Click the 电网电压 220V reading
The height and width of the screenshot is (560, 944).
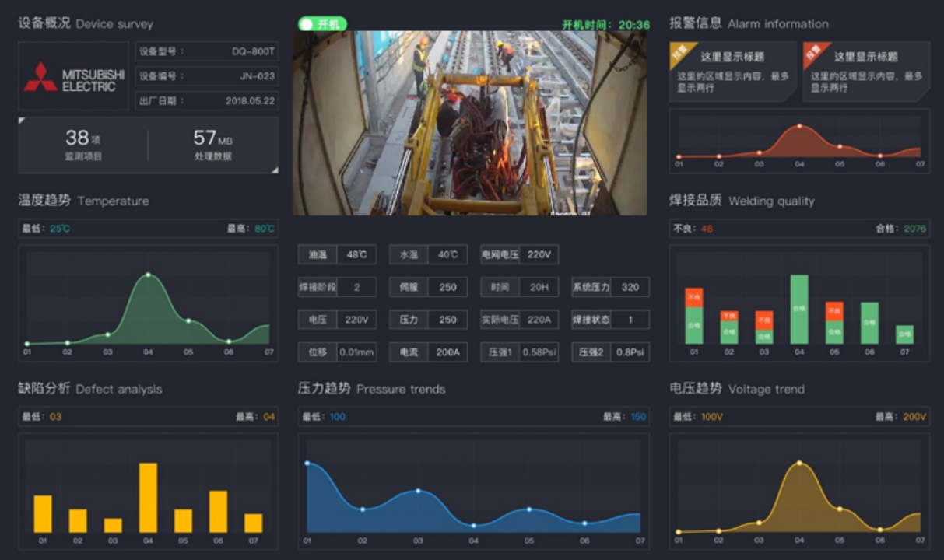(539, 254)
